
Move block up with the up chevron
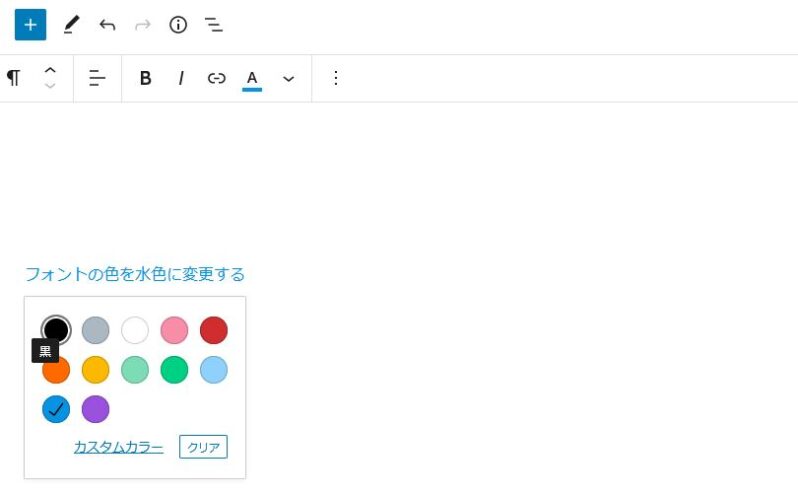pyautogui.click(x=50, y=70)
